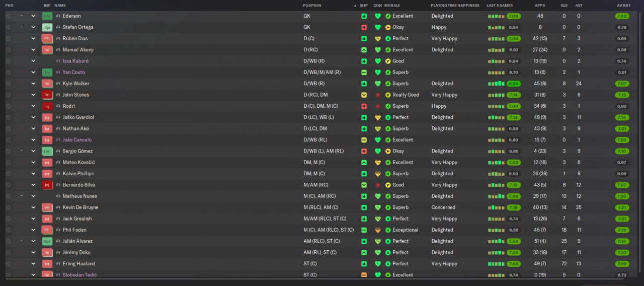Click Julián Álvarez's 51 (4) appearances value
Screen dimensions: 644x286
(x=540, y=241)
